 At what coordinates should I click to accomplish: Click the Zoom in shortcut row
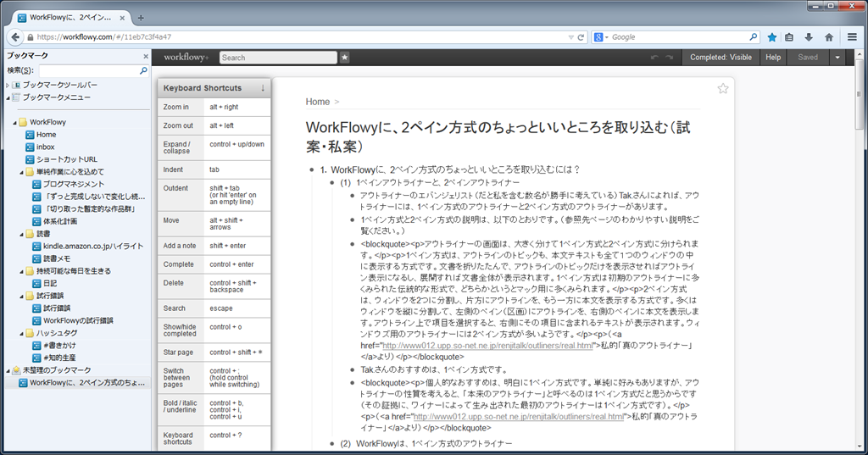pyautogui.click(x=214, y=107)
